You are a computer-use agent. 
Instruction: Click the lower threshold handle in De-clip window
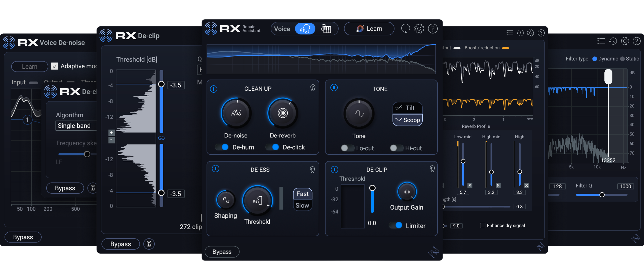pos(161,193)
